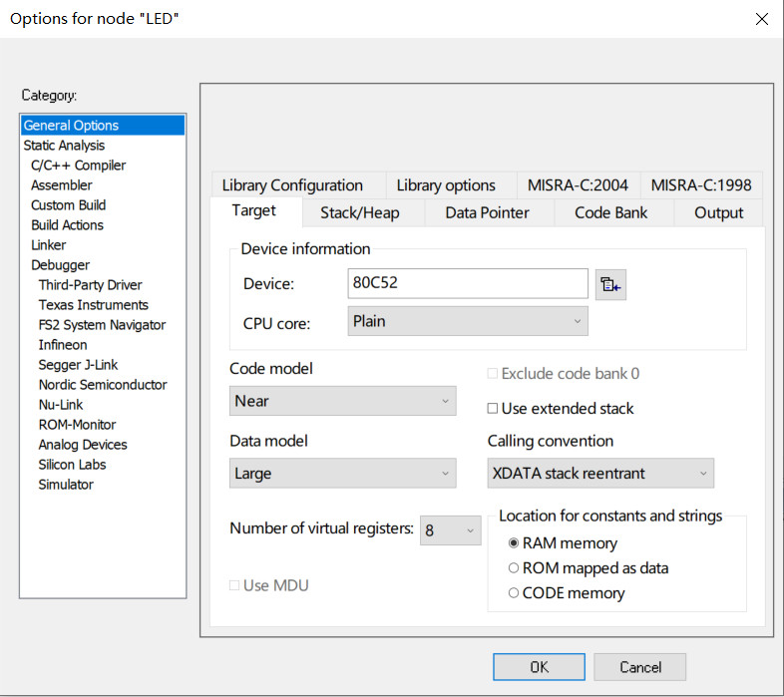Image resolution: width=784 pixels, height=697 pixels.
Task: Confirm with the OK button
Action: pyautogui.click(x=539, y=667)
